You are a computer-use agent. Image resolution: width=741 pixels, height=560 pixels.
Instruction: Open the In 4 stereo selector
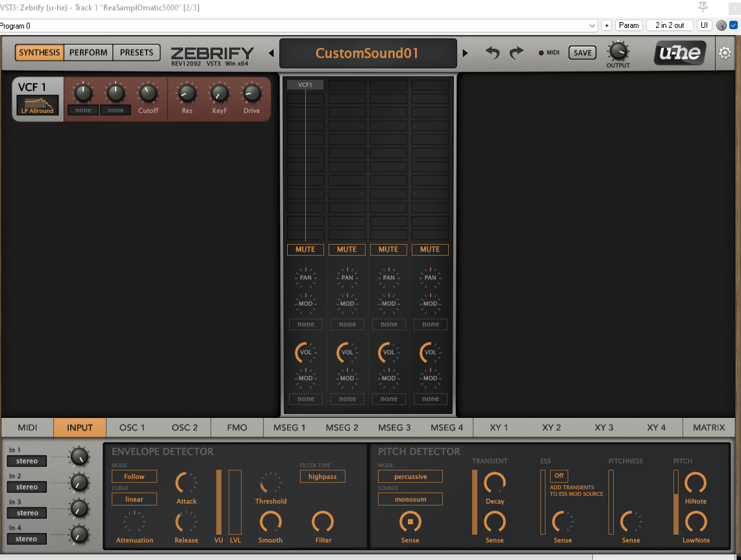point(27,539)
